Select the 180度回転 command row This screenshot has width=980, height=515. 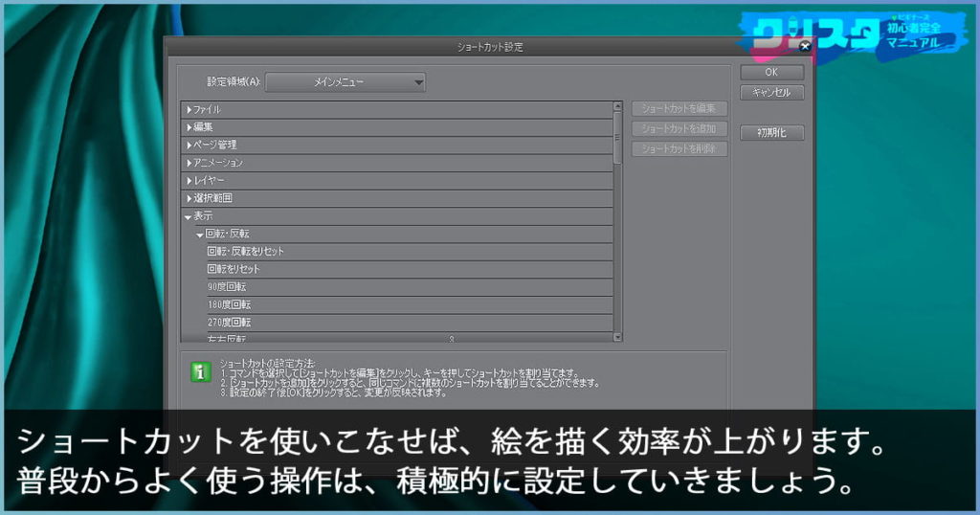tap(410, 305)
